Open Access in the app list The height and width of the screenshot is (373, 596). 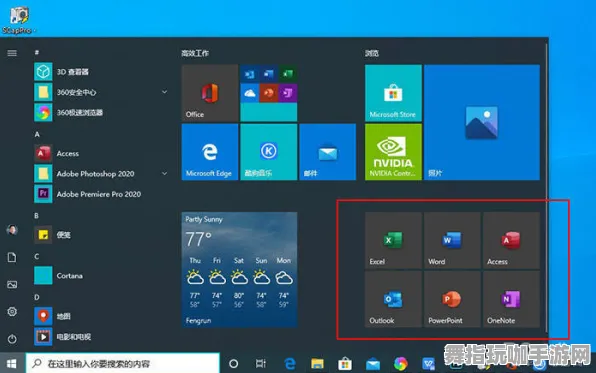[101, 153]
